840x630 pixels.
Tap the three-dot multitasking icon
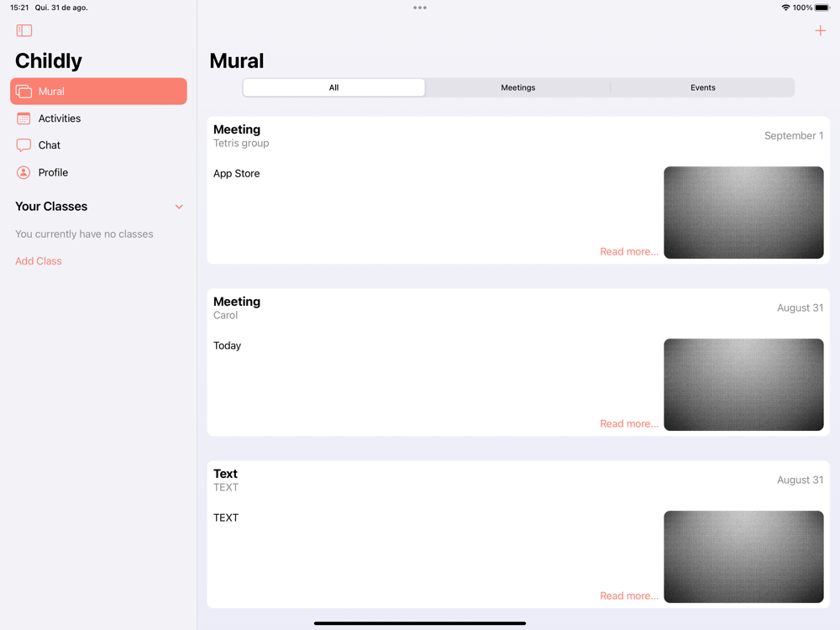click(420, 8)
